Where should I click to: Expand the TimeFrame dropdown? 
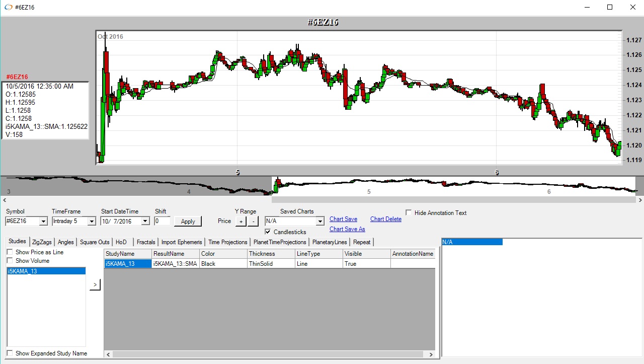(x=91, y=221)
